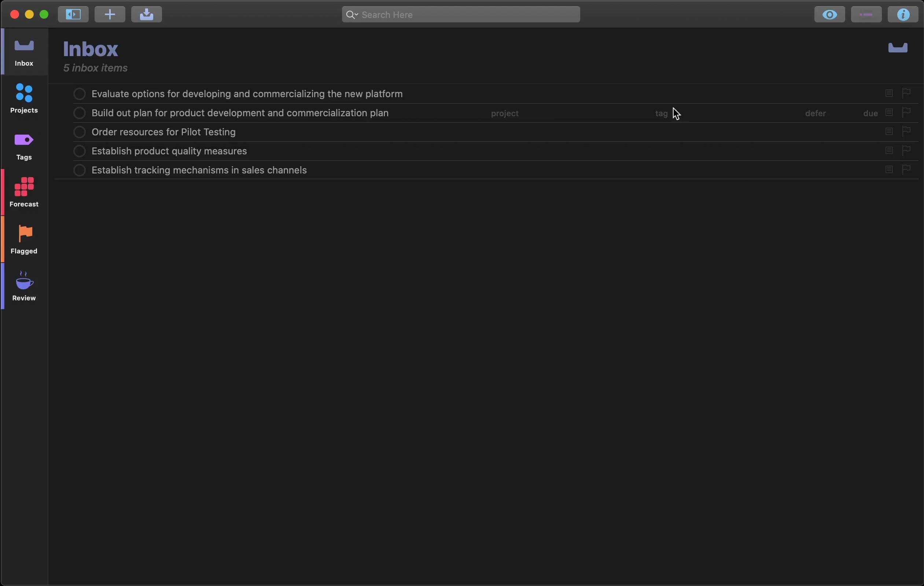
Task: Click the Focus toolbar button
Action: [x=866, y=15]
